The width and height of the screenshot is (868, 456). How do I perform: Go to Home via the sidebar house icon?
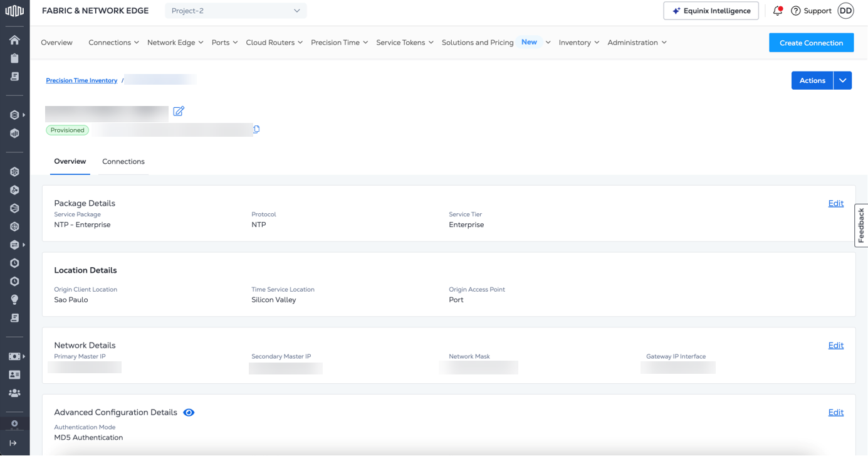14,40
